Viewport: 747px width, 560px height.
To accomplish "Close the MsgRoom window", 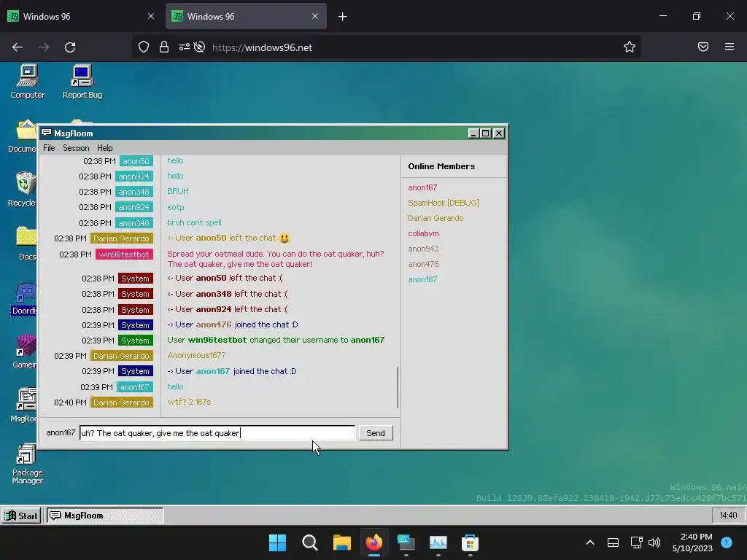I will pos(498,133).
